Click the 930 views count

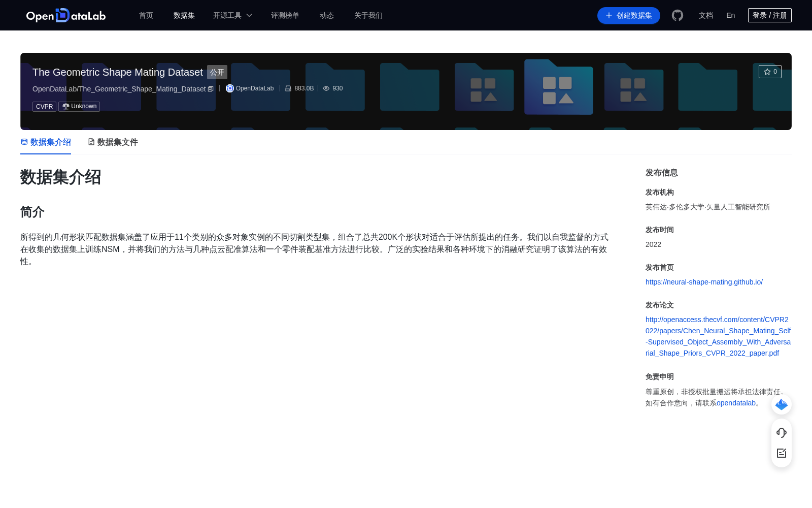click(337, 88)
